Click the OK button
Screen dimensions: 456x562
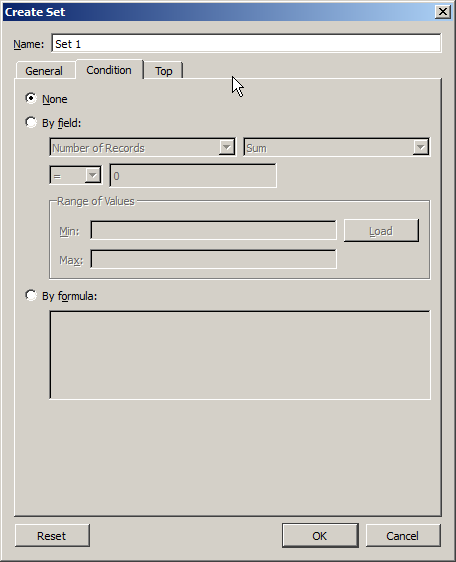coord(320,535)
